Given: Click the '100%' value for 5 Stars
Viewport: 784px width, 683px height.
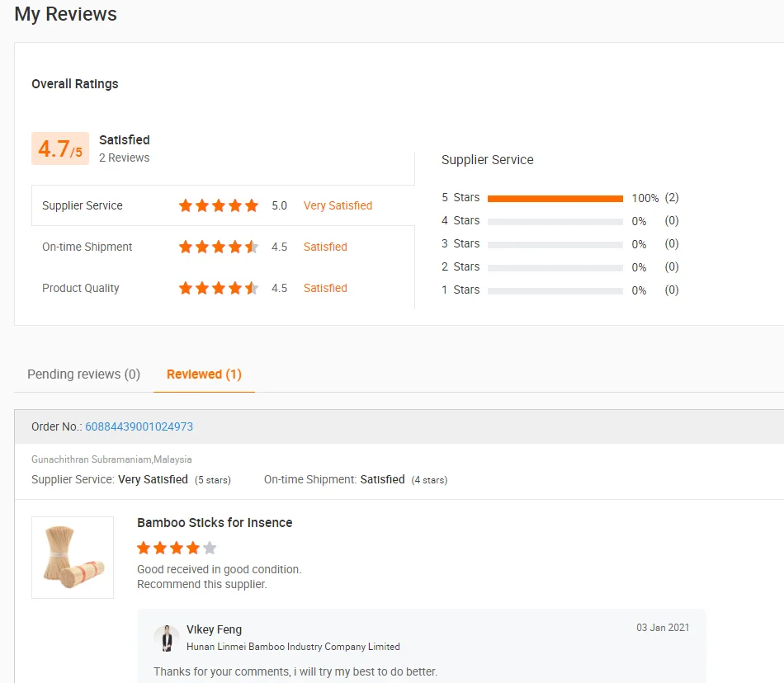Looking at the screenshot, I should coord(645,198).
